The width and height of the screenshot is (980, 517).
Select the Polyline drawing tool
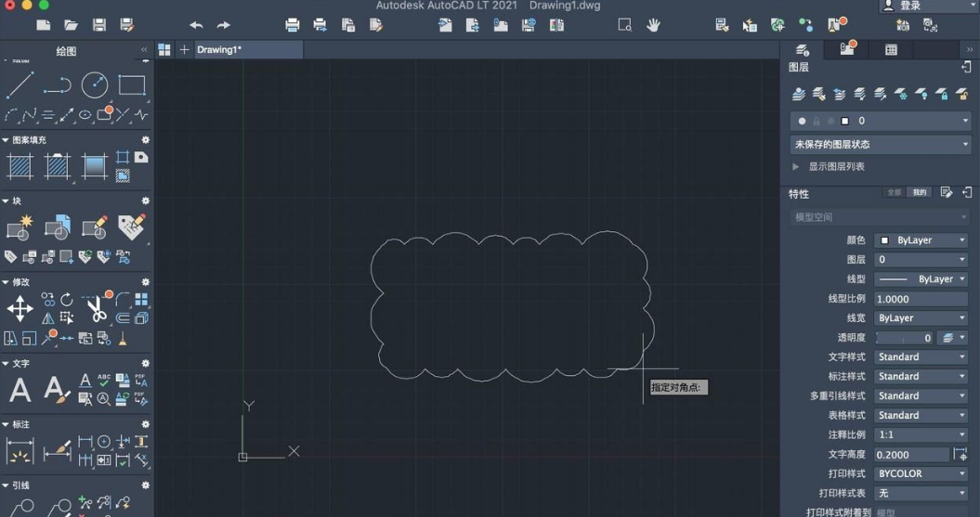click(x=57, y=85)
